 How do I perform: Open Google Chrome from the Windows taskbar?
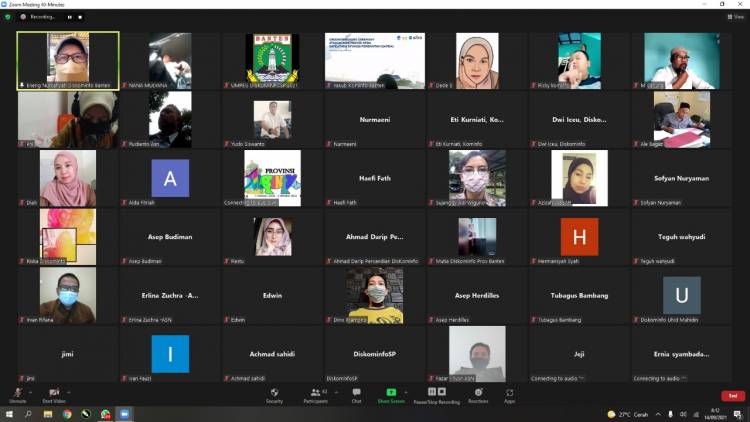click(x=67, y=414)
